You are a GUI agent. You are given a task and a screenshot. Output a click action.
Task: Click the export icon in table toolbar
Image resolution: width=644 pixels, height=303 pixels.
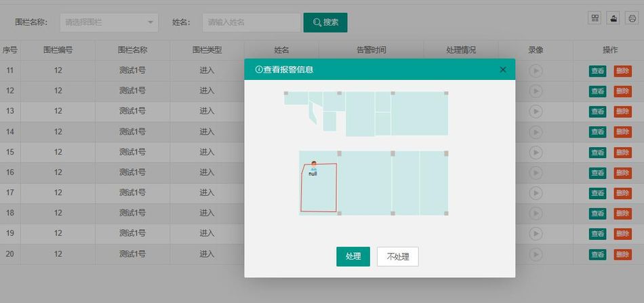coord(613,18)
